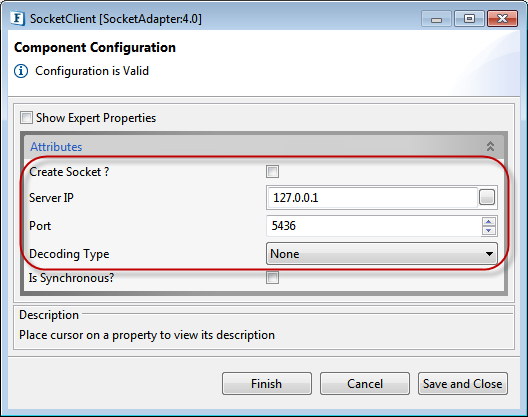Screen dimensions: 528x417
Task: Open the Server IP browse button
Action: pos(487,197)
